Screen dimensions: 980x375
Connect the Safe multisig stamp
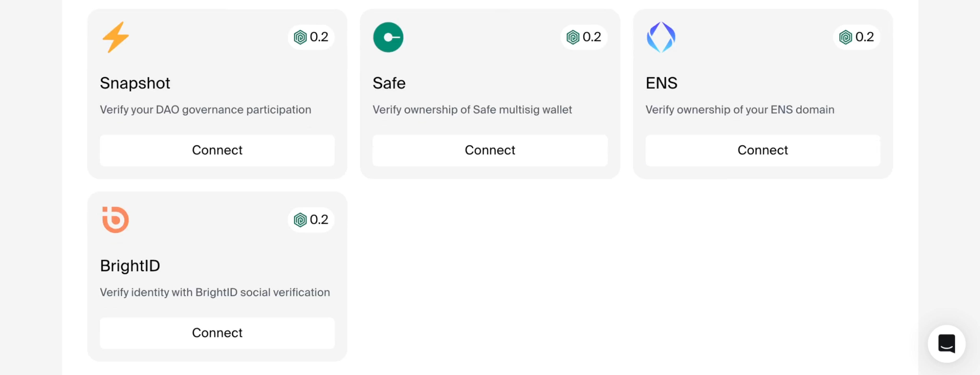pyautogui.click(x=490, y=150)
